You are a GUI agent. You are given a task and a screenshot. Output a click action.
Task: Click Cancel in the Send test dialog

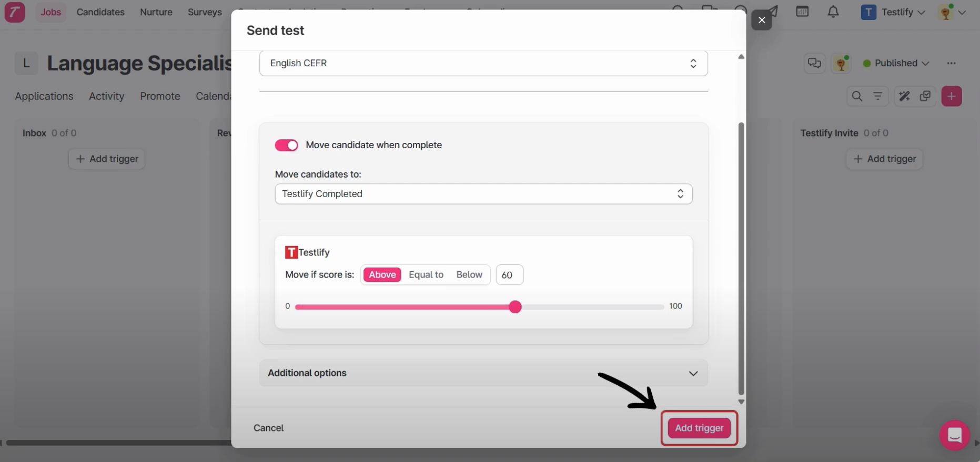pyautogui.click(x=268, y=428)
